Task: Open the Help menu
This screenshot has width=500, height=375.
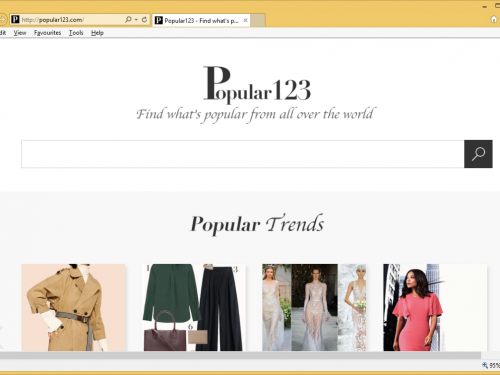Action: click(x=97, y=33)
